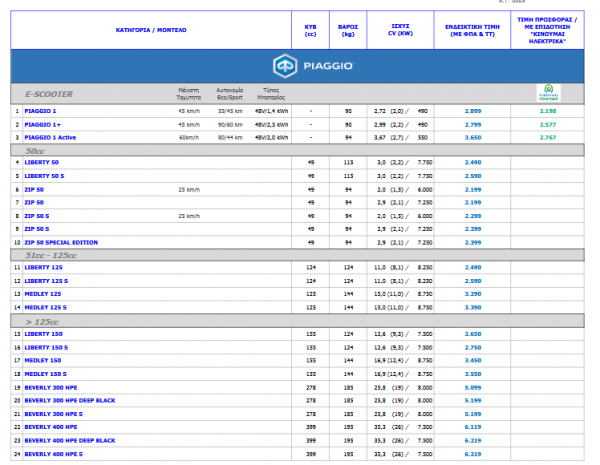Viewport: 600px width, 465px height.
Task: Click the 60km/h top speed of PIAGGIO 1 Active
Action: (x=189, y=137)
